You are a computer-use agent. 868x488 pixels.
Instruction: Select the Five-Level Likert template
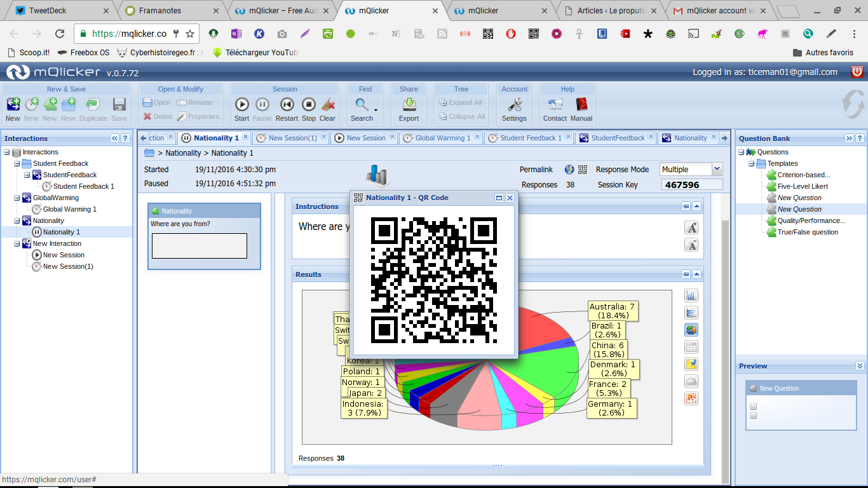pos(803,186)
